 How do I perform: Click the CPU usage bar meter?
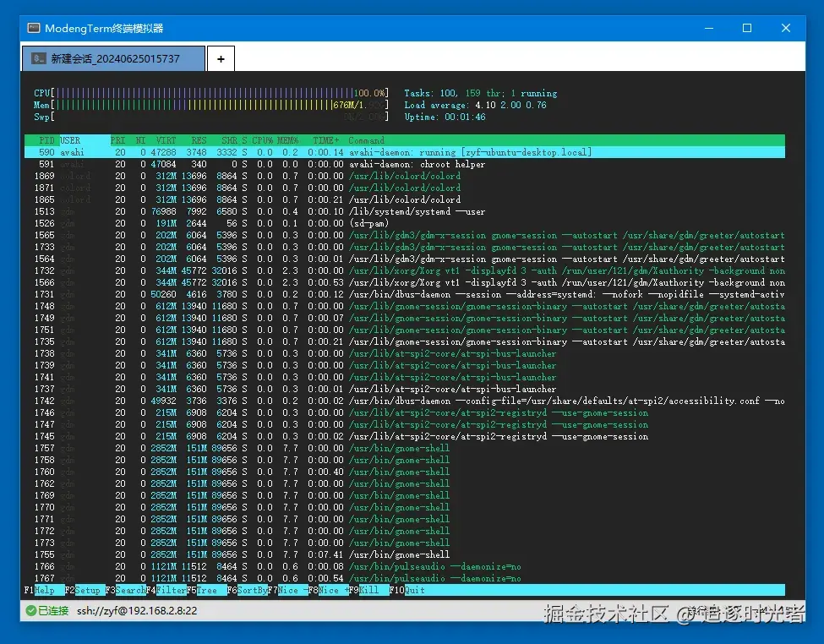pyautogui.click(x=211, y=93)
